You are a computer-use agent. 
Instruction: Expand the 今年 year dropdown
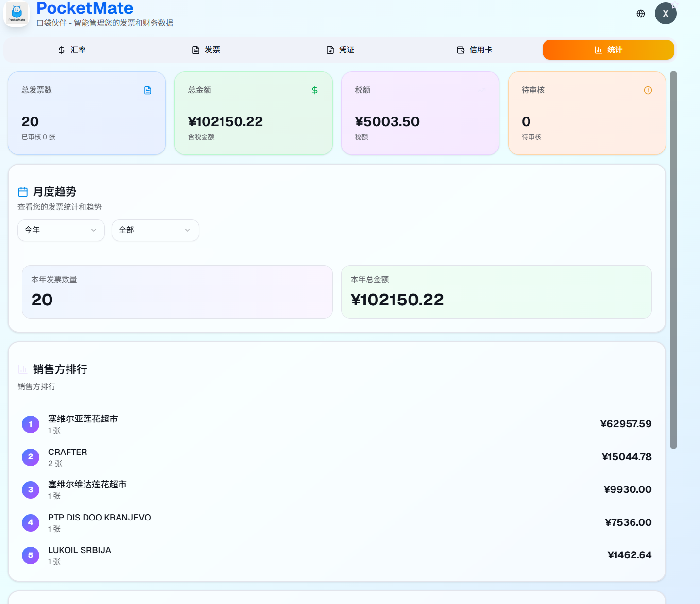click(x=61, y=230)
